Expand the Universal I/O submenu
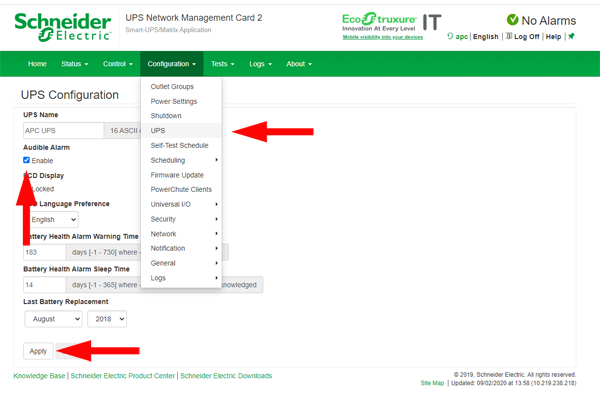This screenshot has width=600, height=399. [181, 204]
